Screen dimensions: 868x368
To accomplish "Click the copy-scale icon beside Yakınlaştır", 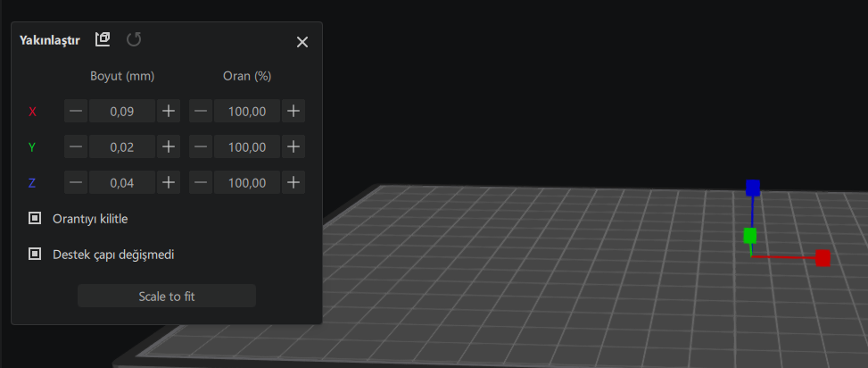I will pos(103,39).
